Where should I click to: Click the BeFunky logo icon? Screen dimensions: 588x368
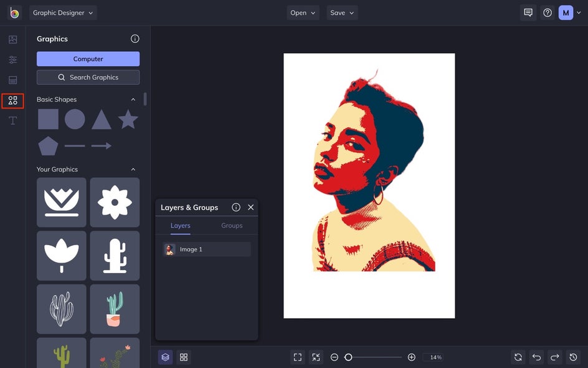point(14,12)
